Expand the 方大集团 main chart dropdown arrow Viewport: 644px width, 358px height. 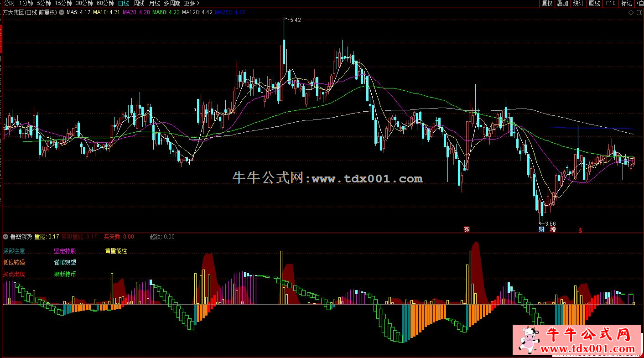[x=62, y=12]
